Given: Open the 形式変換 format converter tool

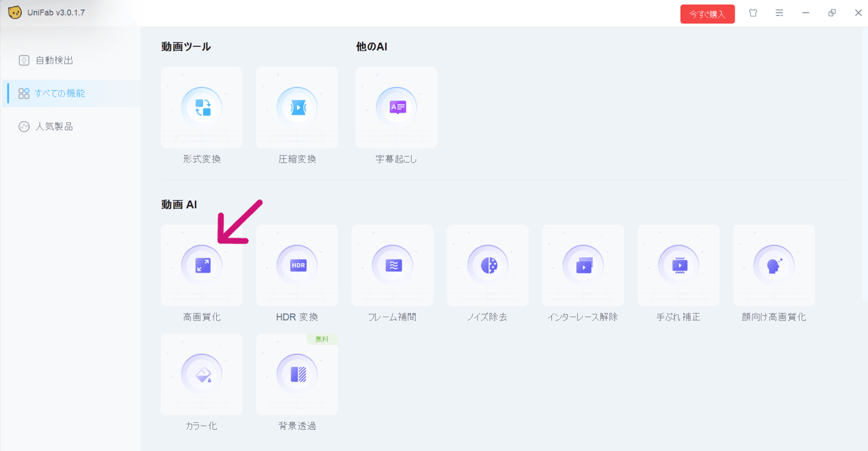Looking at the screenshot, I should point(202,108).
